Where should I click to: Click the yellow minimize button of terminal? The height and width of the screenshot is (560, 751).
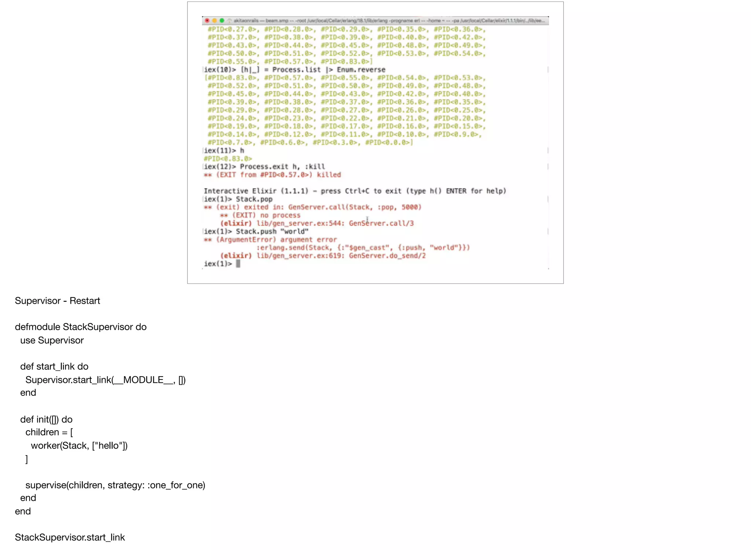point(215,21)
